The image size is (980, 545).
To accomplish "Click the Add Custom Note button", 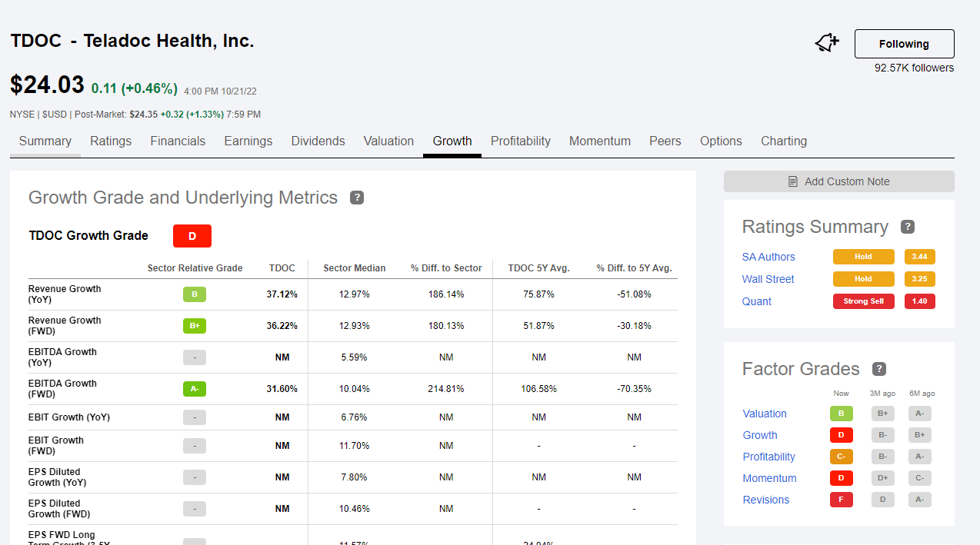I will click(x=839, y=181).
